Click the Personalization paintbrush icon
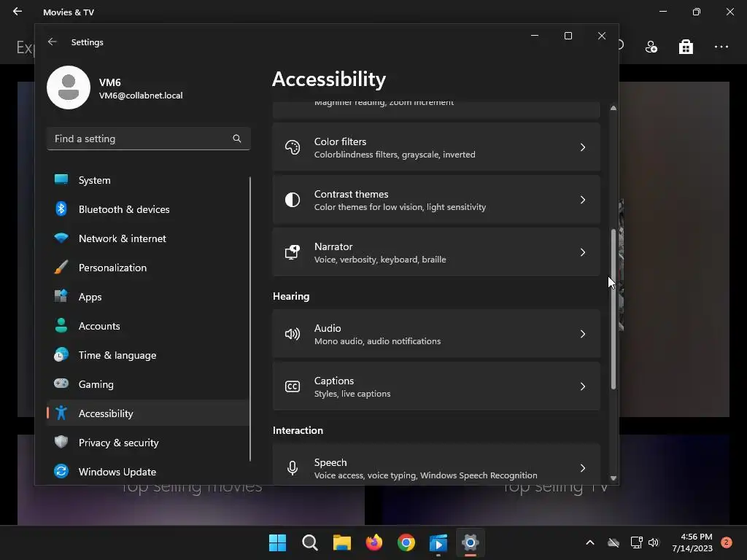This screenshot has height=560, width=747. coord(61,267)
